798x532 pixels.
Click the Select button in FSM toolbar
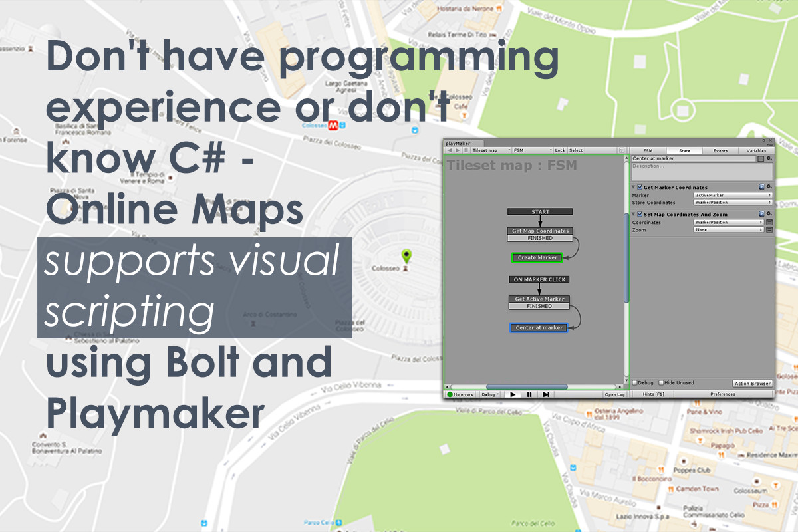pos(576,150)
